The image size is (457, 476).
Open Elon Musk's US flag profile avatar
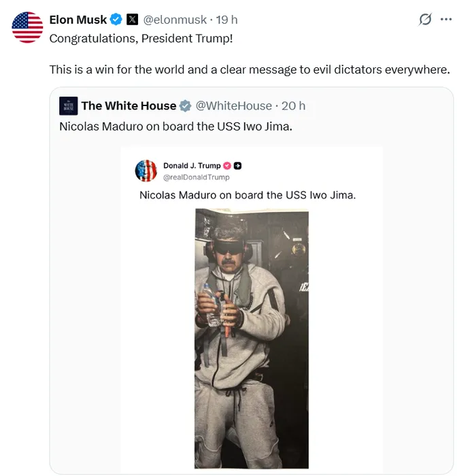click(28, 27)
